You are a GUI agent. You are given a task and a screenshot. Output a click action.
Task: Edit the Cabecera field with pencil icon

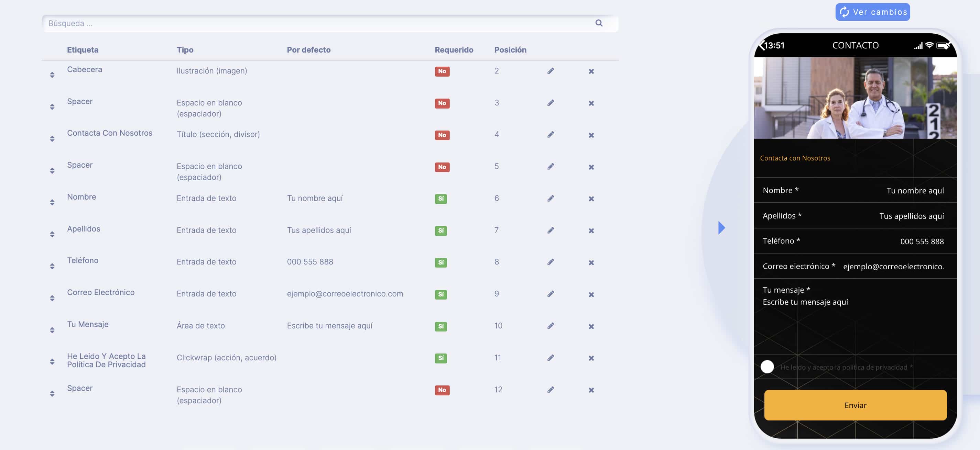click(x=551, y=71)
